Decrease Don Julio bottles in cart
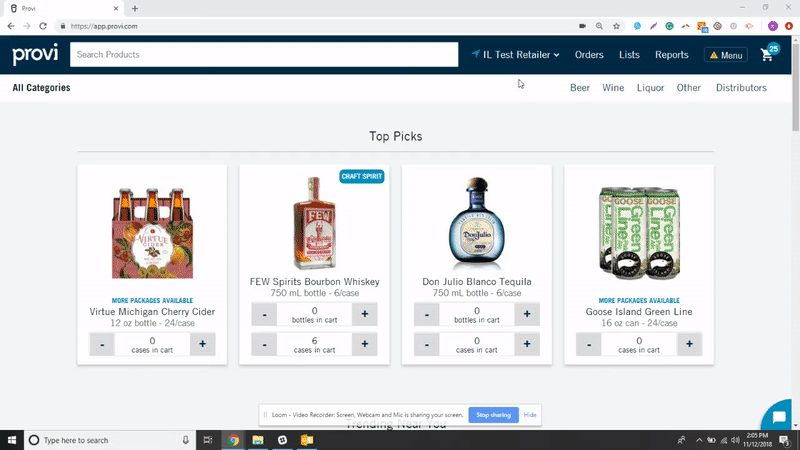Screen dimensions: 800x450 coord(427,314)
